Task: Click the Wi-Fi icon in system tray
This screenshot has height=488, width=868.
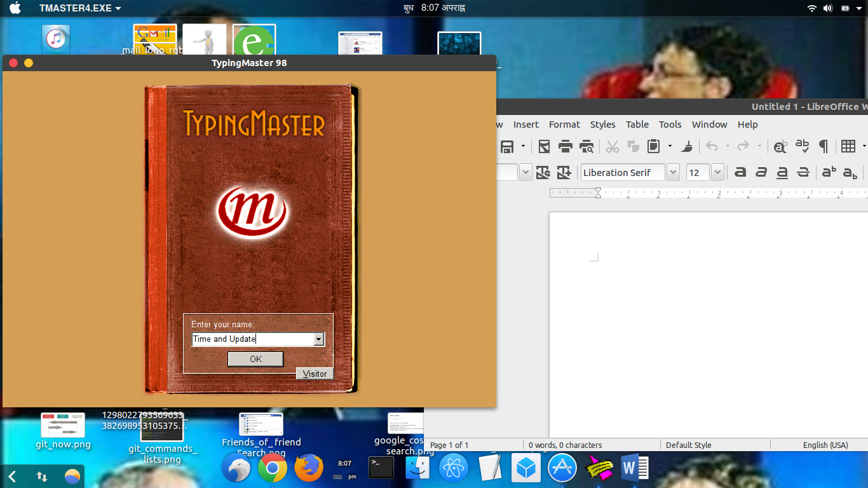Action: point(812,8)
